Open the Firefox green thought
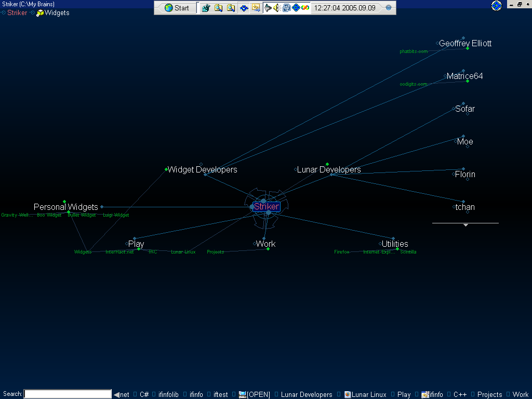532x399 pixels. point(342,252)
